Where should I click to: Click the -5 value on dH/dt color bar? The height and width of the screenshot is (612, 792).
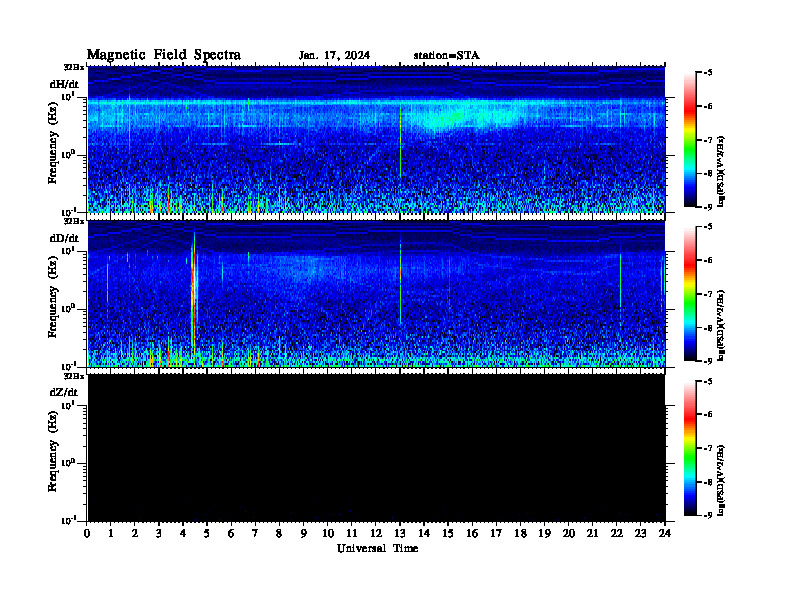pos(708,73)
